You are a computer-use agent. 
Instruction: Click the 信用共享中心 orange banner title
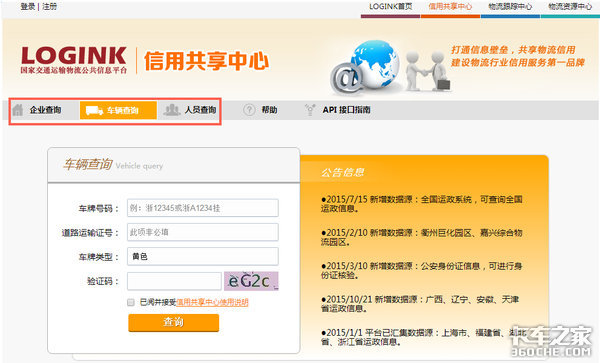[207, 61]
